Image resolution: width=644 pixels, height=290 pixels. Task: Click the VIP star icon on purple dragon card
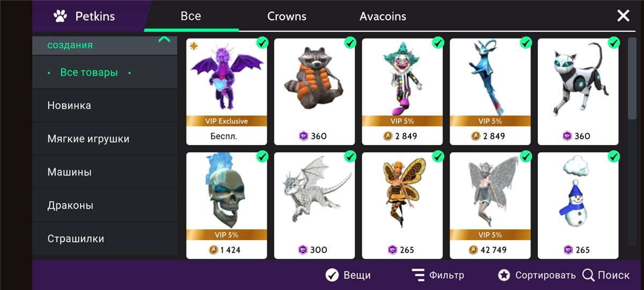point(194,46)
